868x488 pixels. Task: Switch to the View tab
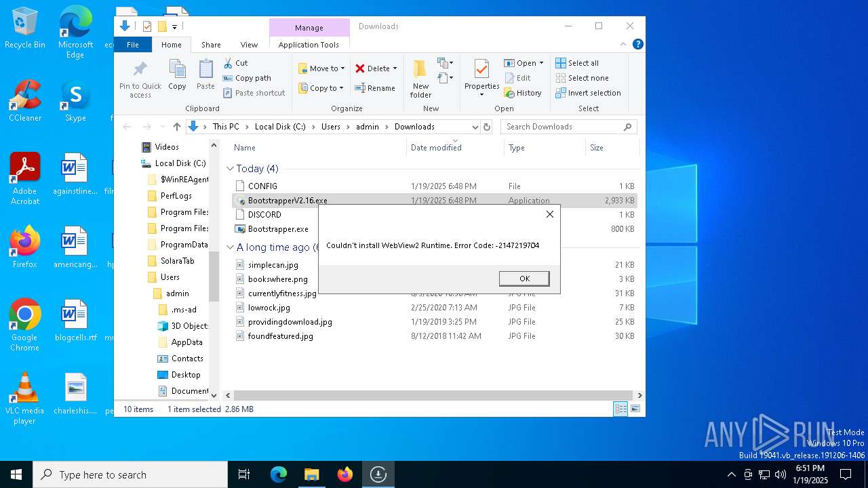coord(249,45)
